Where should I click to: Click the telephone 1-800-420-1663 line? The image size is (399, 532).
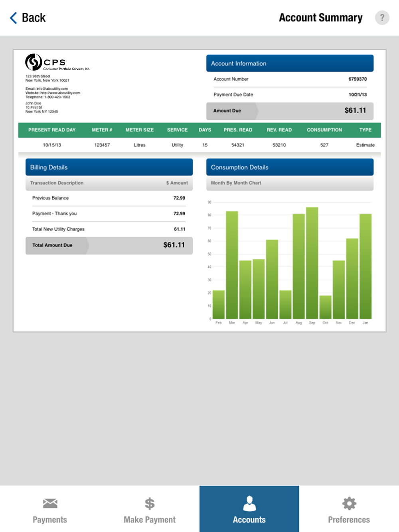(x=48, y=97)
